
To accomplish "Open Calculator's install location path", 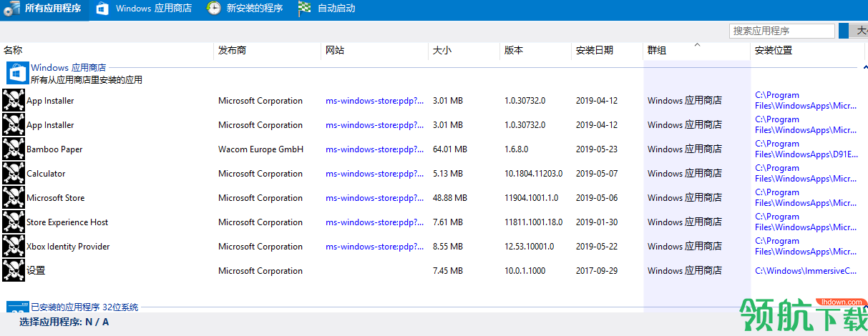I will [x=806, y=174].
